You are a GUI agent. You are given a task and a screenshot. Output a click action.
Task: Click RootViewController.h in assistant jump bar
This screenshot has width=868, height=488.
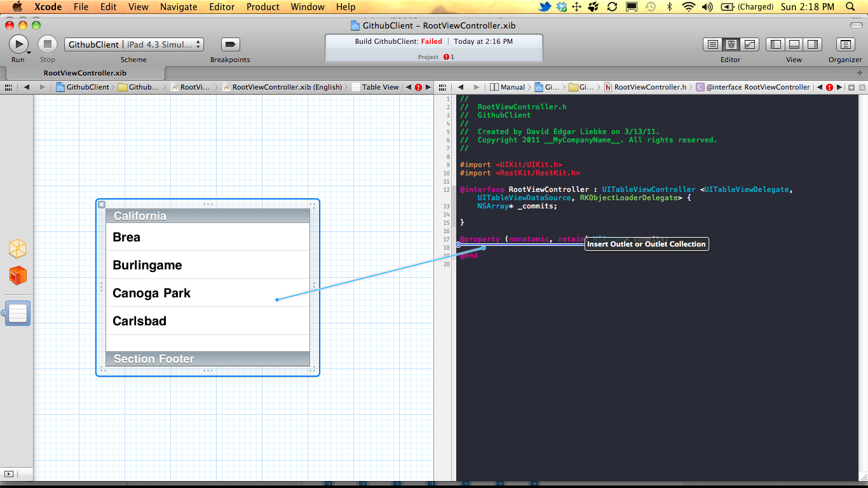click(x=646, y=87)
